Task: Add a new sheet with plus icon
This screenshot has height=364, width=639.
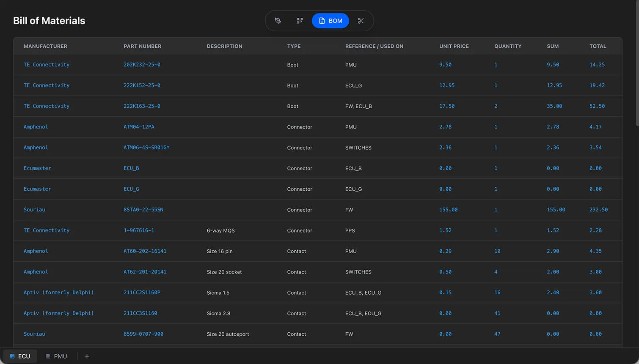Action: (87, 356)
